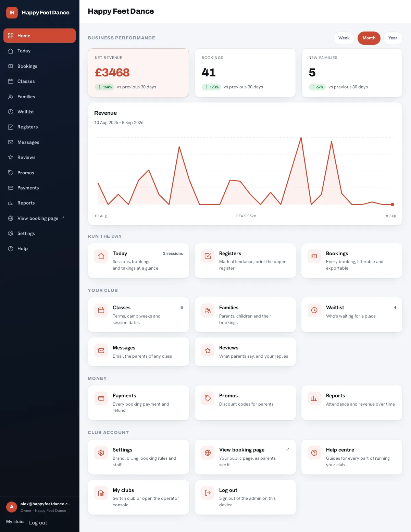411x532 pixels.
Task: Click the Today house icon in sidebar
Action: click(x=11, y=51)
